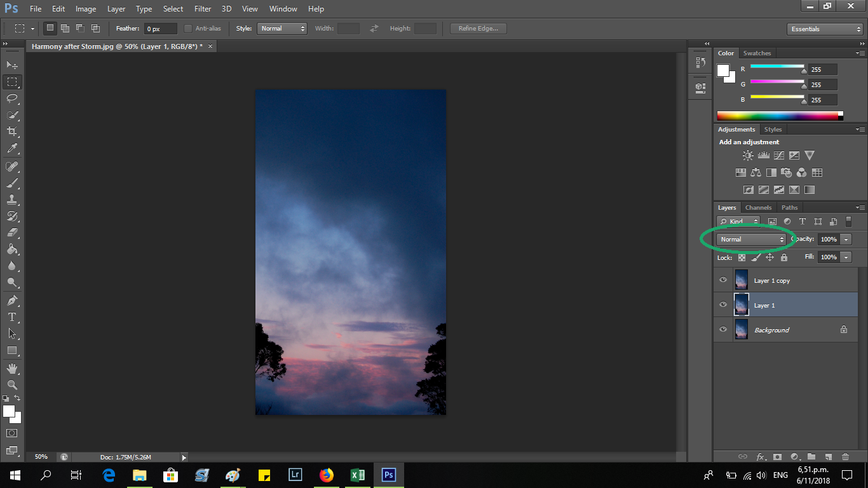Toggle Lock image pixels brush icon
This screenshot has height=488, width=868.
[x=756, y=257]
